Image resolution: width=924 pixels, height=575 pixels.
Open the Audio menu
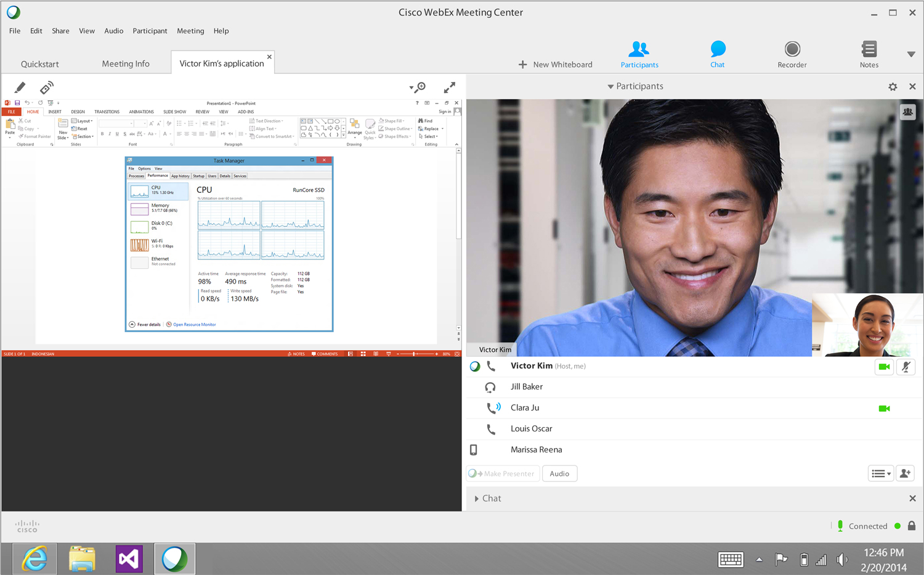coord(113,31)
